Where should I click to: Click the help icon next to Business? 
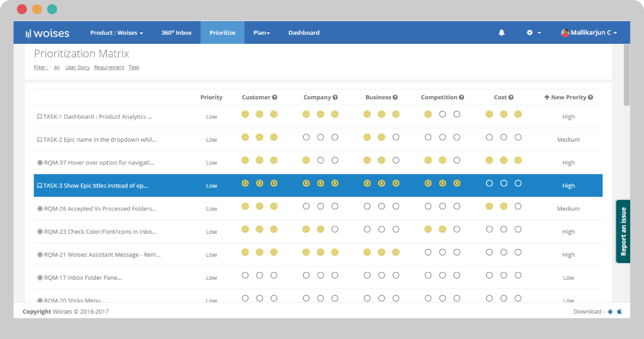[395, 97]
